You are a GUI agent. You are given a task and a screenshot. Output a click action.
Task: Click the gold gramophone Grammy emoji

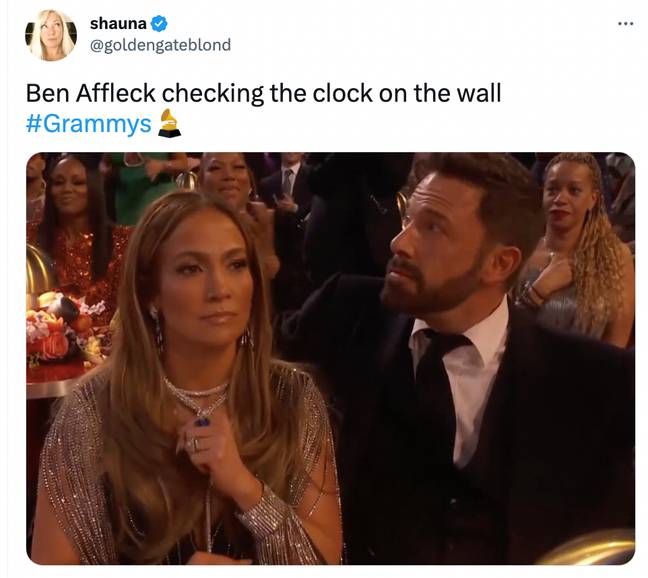coord(169,123)
